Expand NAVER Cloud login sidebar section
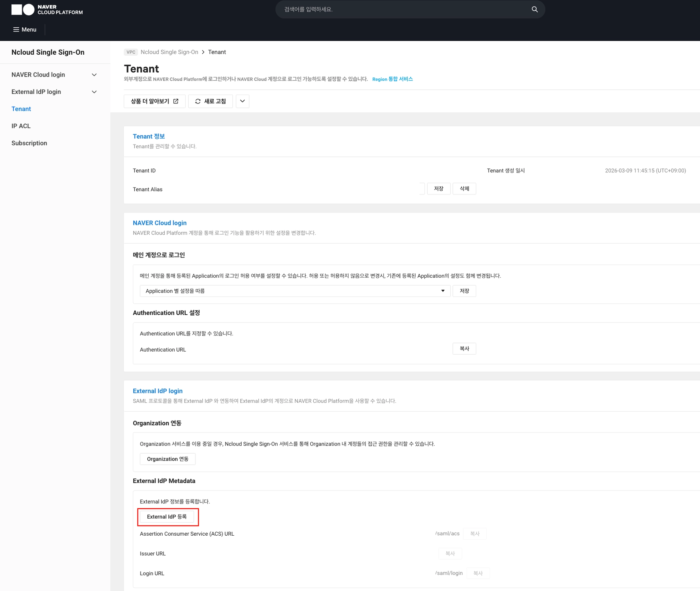700x591 pixels. (x=94, y=75)
